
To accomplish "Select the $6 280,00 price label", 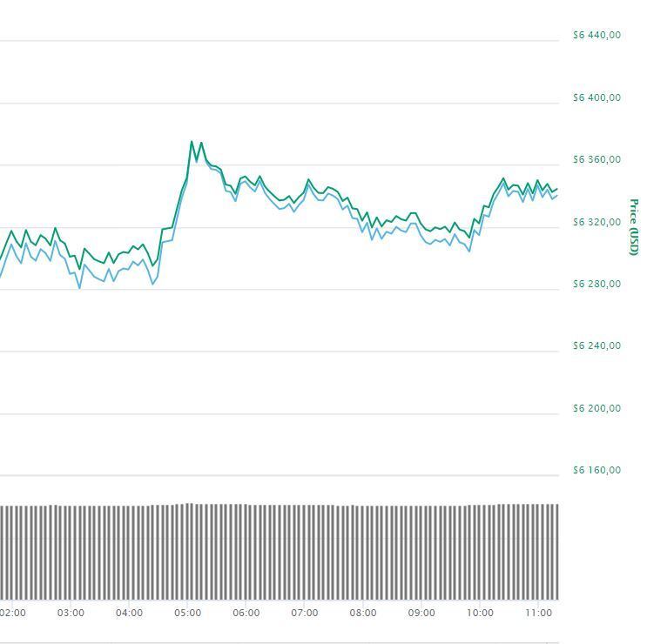I will (596, 284).
